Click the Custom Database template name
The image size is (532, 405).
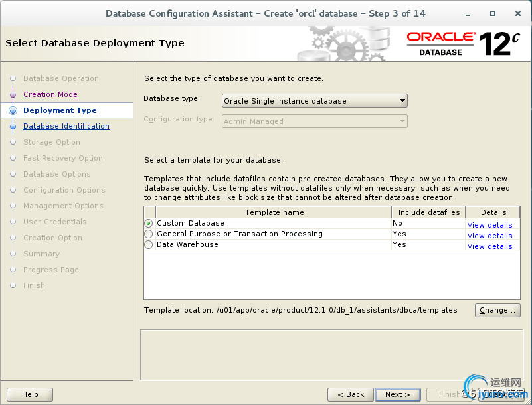(x=191, y=223)
